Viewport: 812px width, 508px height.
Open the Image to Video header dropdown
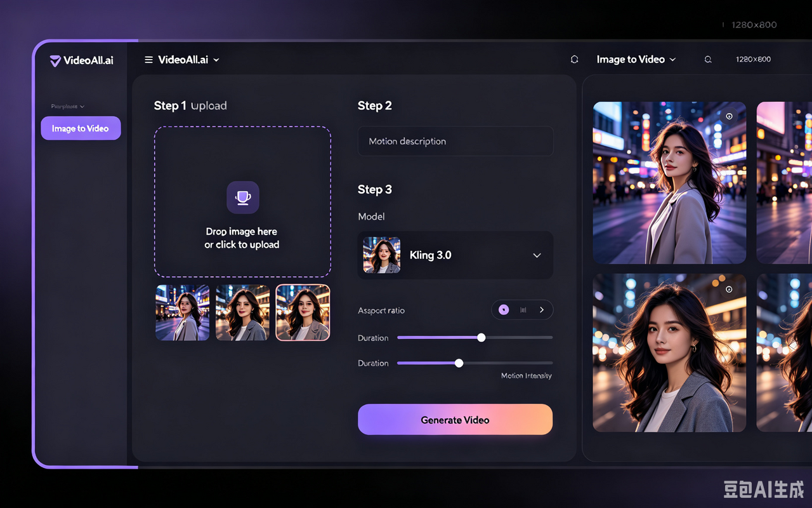(636, 59)
